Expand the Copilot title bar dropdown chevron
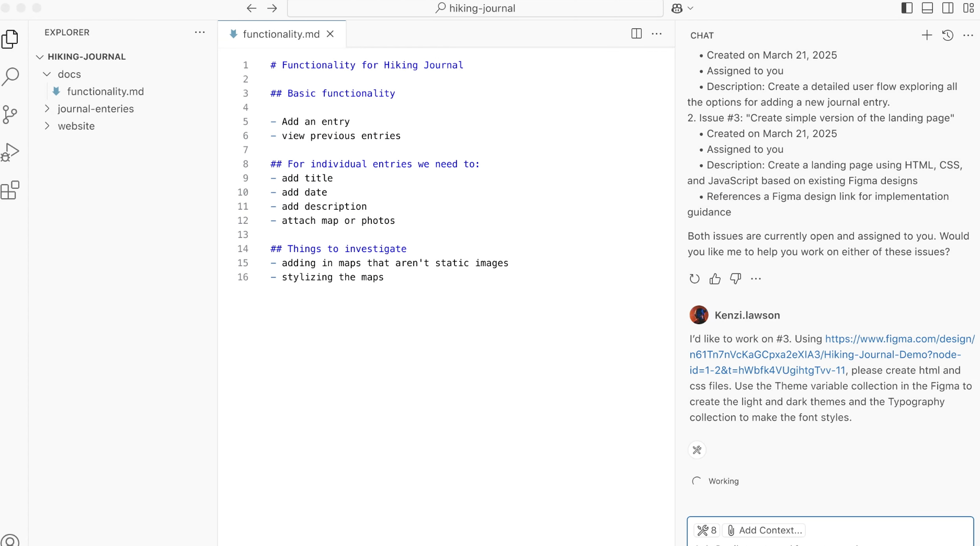 [x=690, y=8]
